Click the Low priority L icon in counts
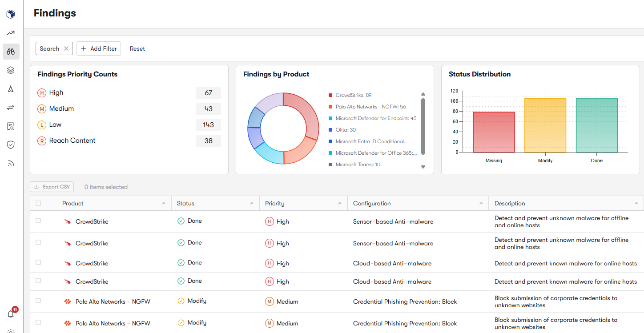644x333 pixels. 42,124
